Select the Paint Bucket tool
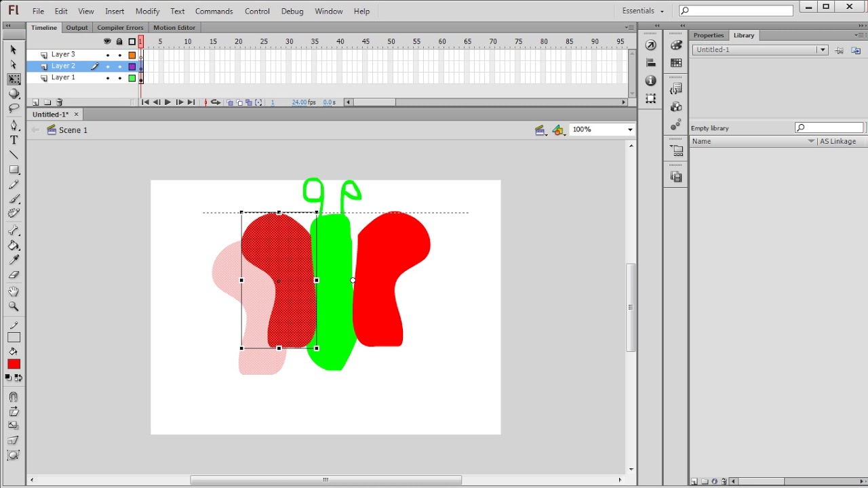Viewport: 868px width, 488px height. (14, 246)
